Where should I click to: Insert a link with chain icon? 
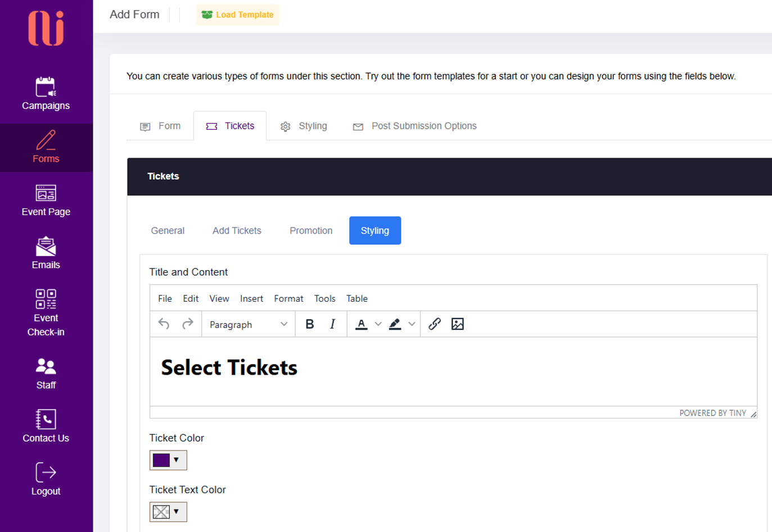tap(434, 324)
